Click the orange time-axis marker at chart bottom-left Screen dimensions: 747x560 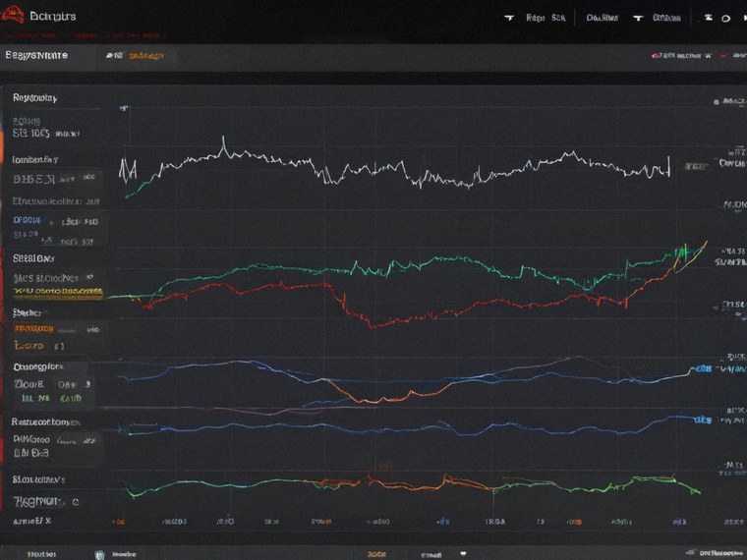pyautogui.click(x=118, y=522)
